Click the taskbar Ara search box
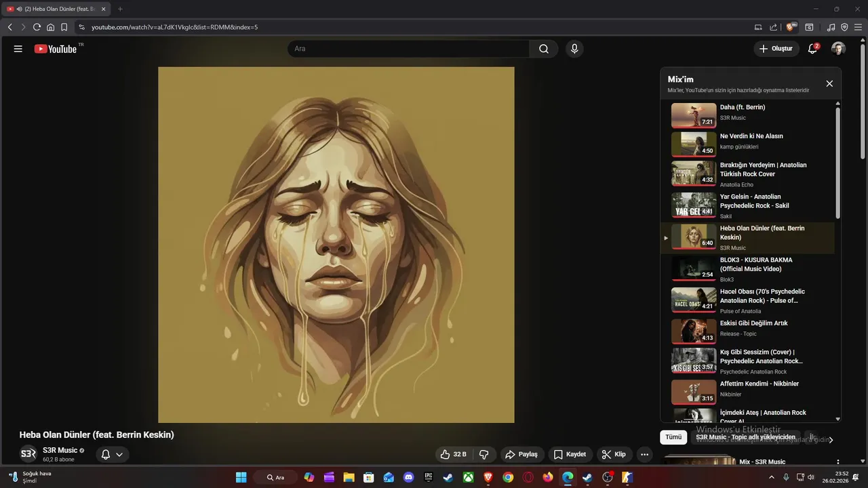This screenshot has width=868, height=488. pos(275,477)
